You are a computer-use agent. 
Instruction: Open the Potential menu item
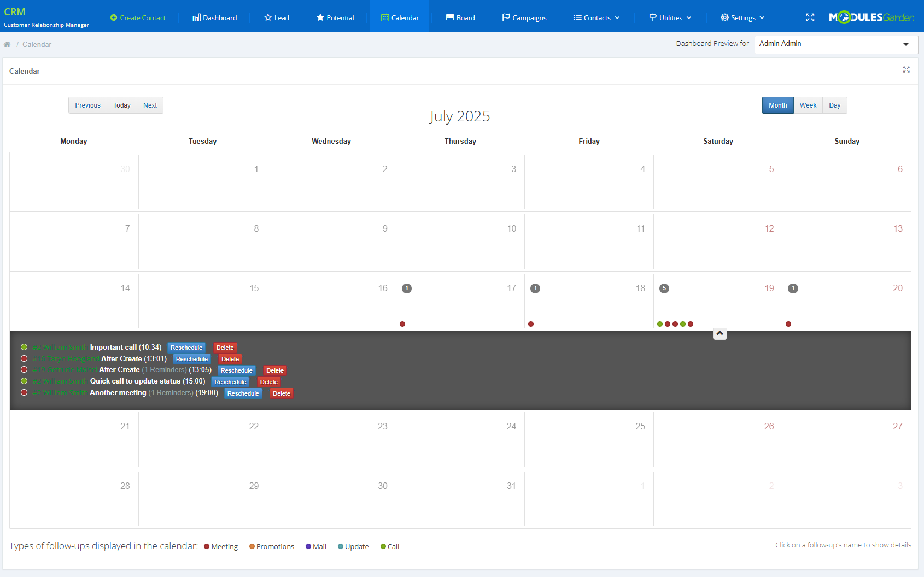tap(335, 17)
